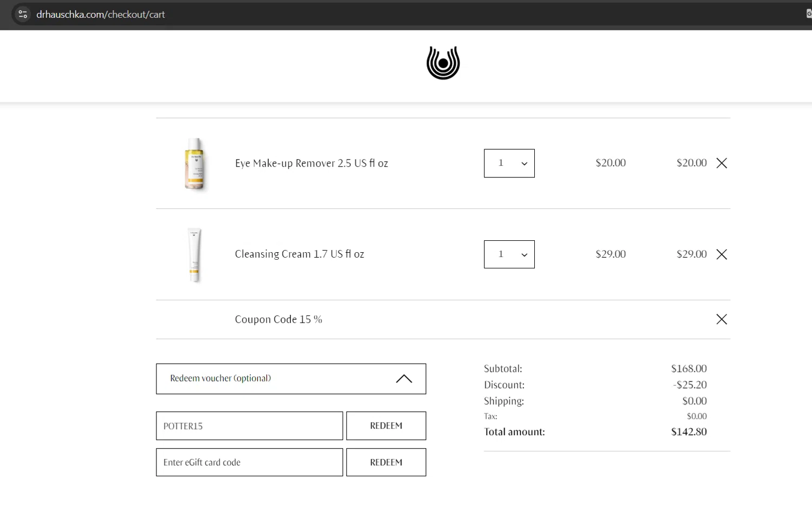Redeem the eGift card code
This screenshot has width=812, height=506.
pos(386,462)
